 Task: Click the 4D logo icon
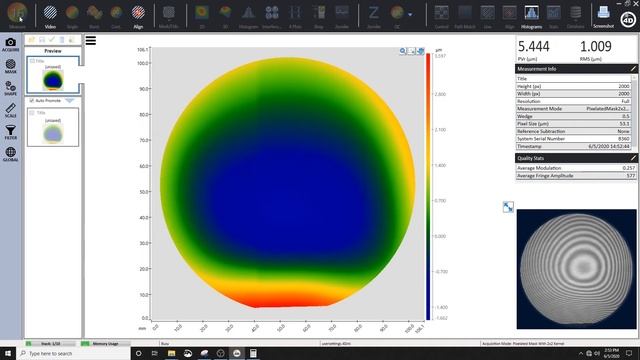(628, 19)
